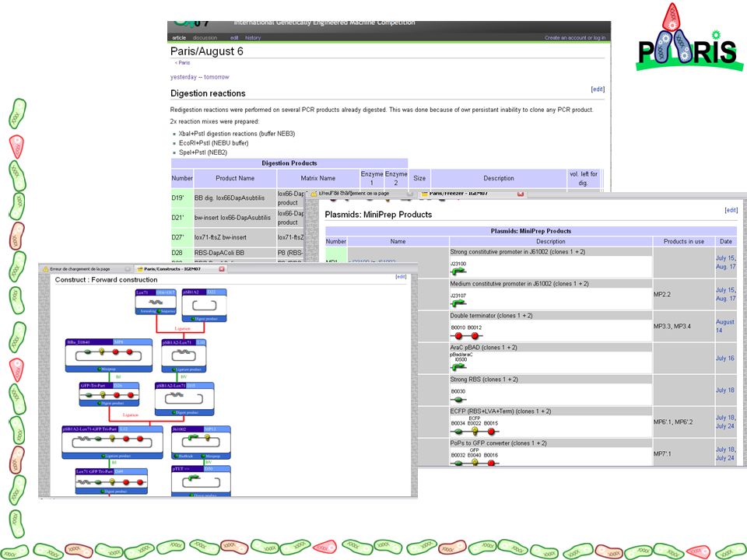Click [edit] beside Construct : Forward construction heading
Image resolution: width=747 pixels, height=560 pixels.
pos(401,277)
